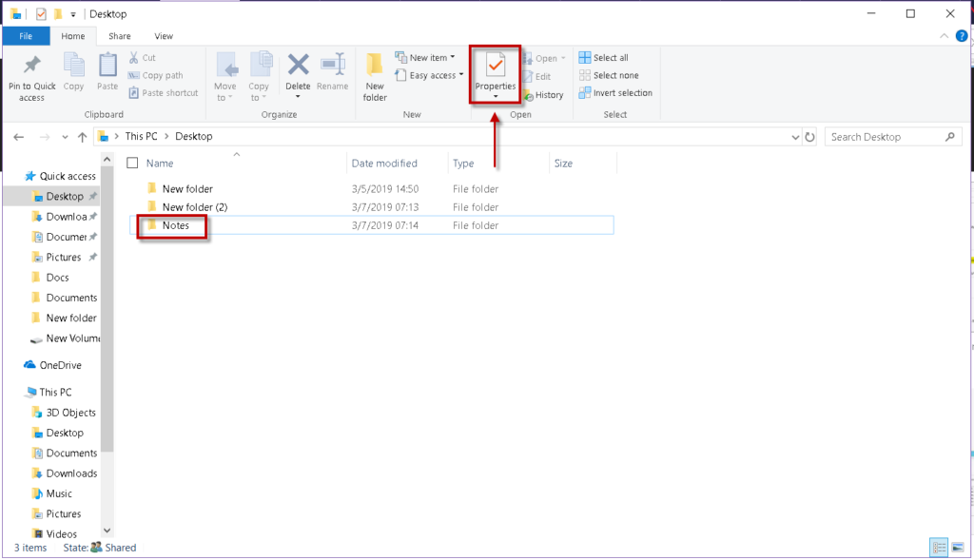Image resolution: width=974 pixels, height=560 pixels.
Task: Switch to the Home tab
Action: tap(72, 36)
